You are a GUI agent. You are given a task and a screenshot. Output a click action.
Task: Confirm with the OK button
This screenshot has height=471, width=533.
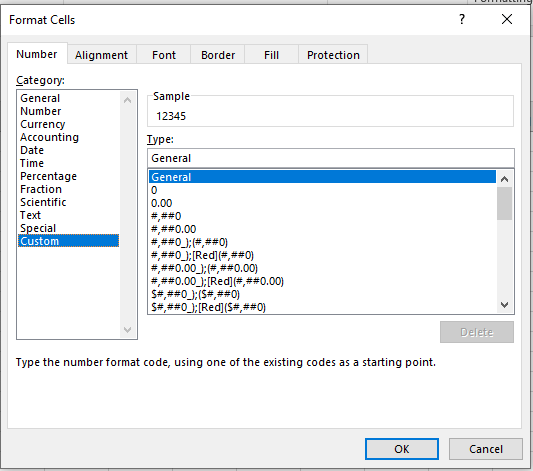pyautogui.click(x=402, y=449)
